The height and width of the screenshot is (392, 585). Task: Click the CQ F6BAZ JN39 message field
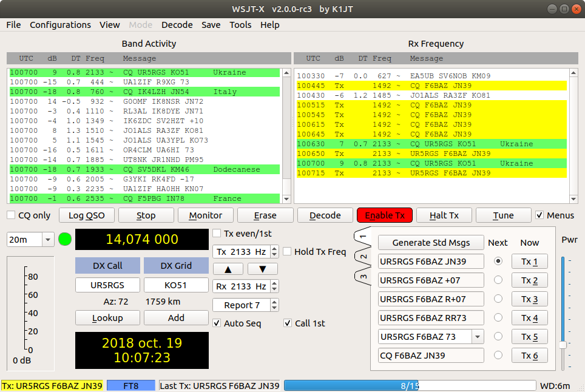pos(431,356)
